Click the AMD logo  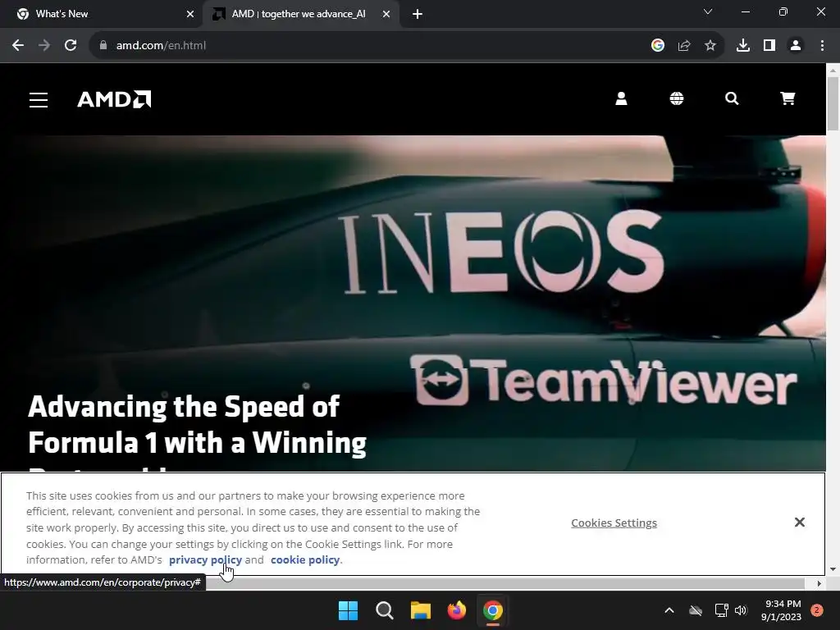coord(114,99)
